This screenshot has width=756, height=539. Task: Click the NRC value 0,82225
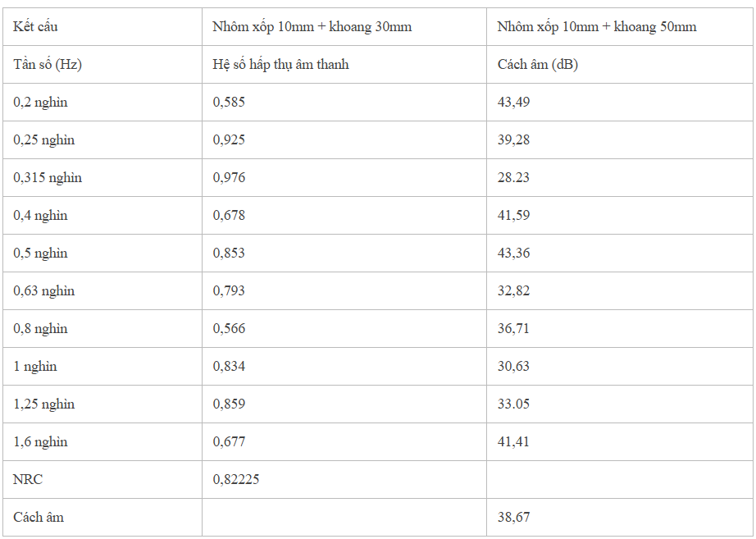pos(236,479)
